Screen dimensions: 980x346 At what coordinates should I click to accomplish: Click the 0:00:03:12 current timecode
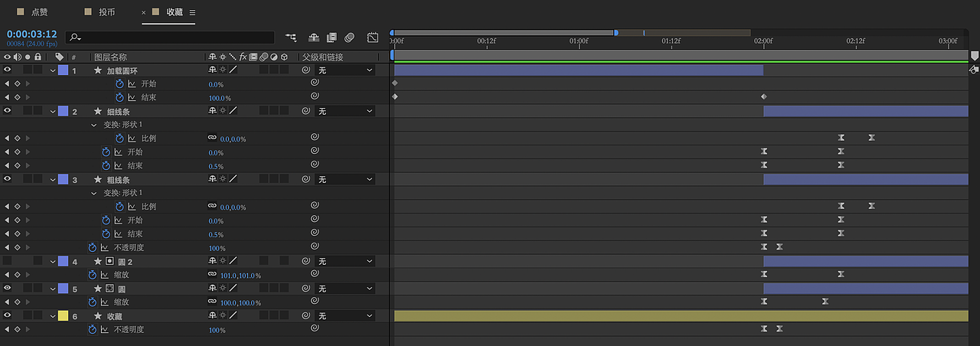click(32, 34)
